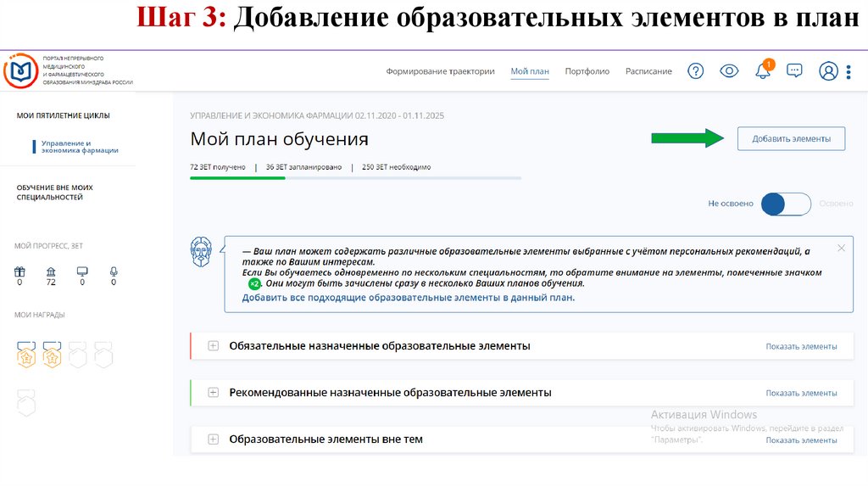The image size is (868, 487).
Task: Open Формирование траектории menu item
Action: (440, 71)
